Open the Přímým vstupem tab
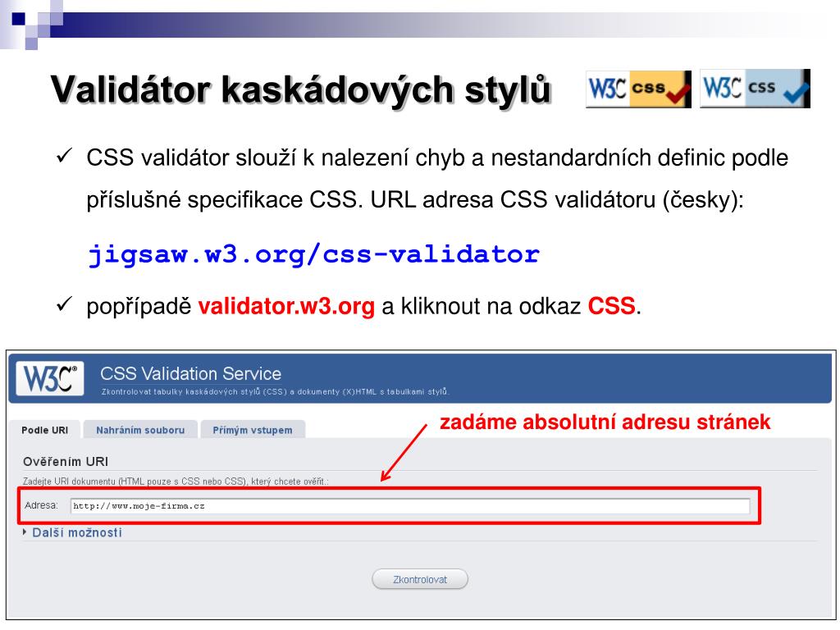 point(253,430)
